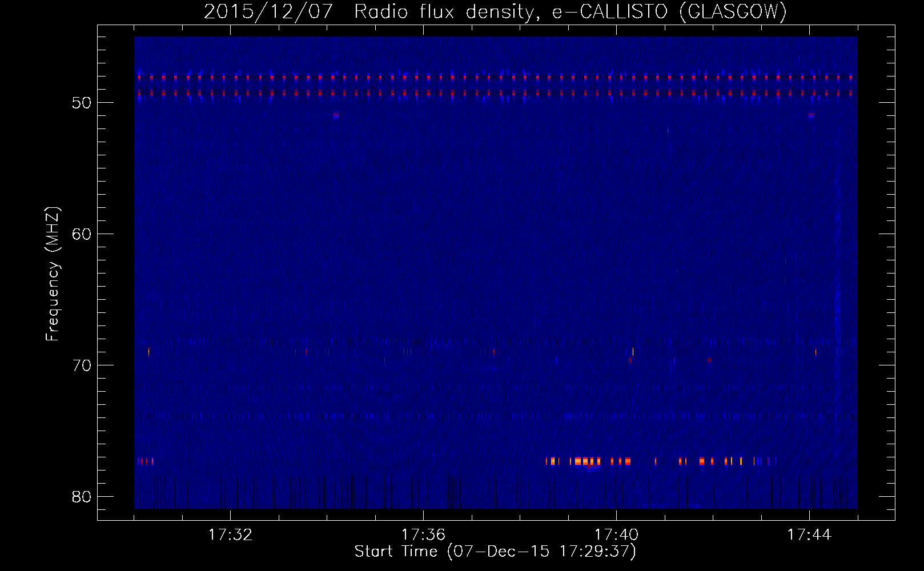
Task: Click the plot title "Radio flux density, e-CALLISTO (GLASGOW)"
Action: pos(571,11)
